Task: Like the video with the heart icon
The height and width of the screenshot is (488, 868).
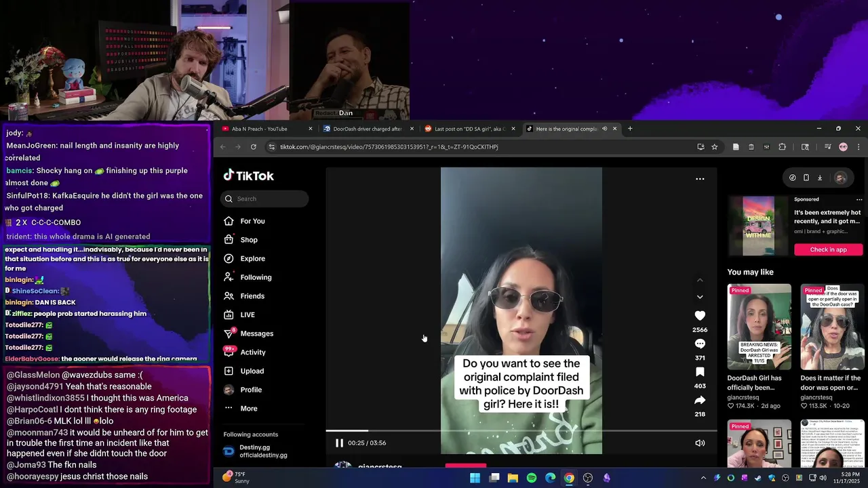Action: (700, 316)
